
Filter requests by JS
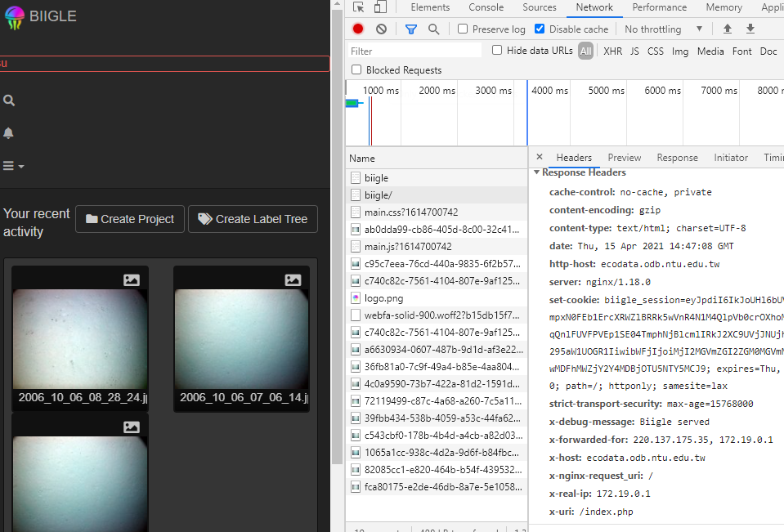click(x=634, y=51)
